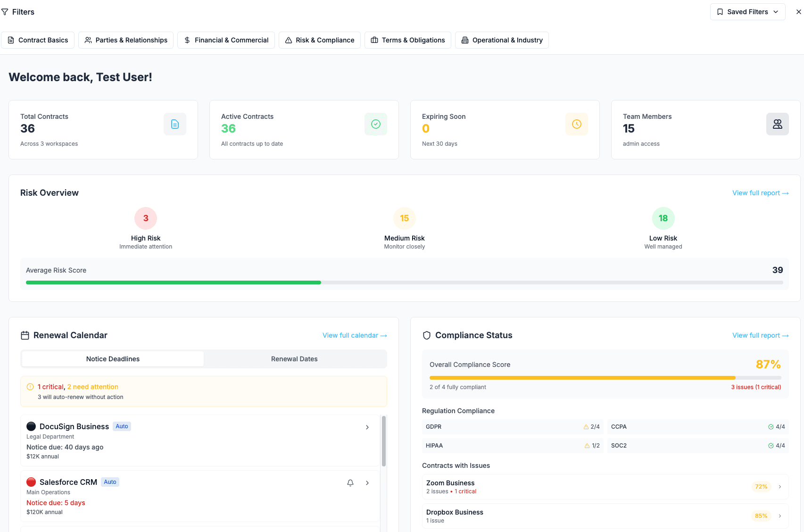Click the SOC2 compliant status badge

tap(777, 445)
